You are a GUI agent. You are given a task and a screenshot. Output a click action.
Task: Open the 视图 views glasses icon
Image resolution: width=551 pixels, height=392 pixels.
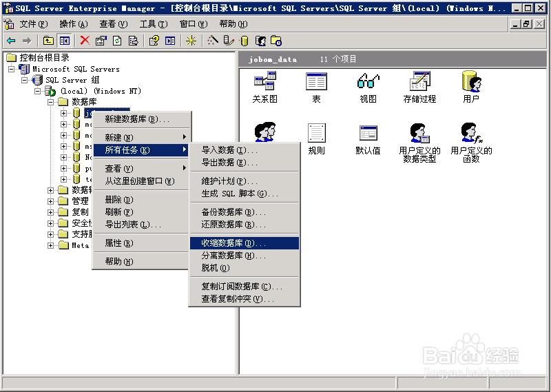[368, 87]
